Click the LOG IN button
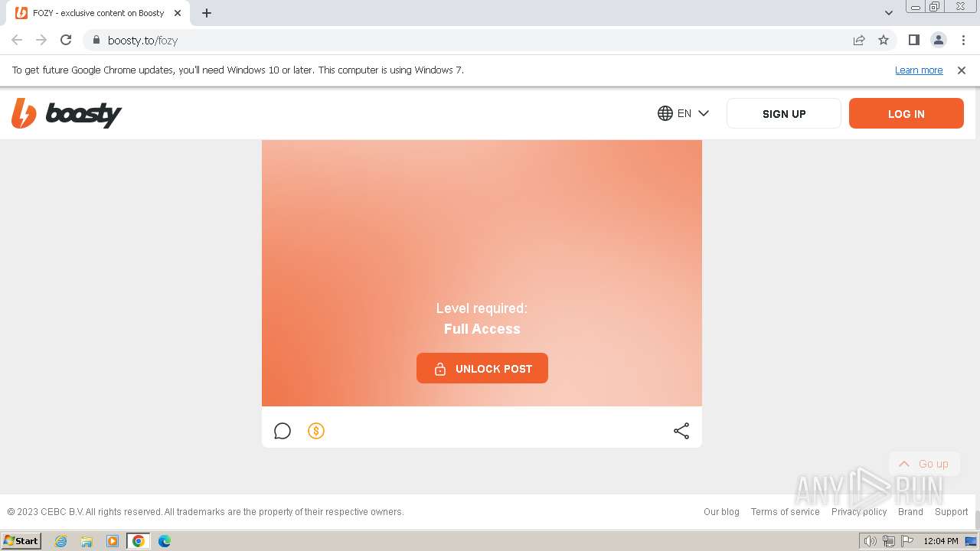 click(x=906, y=113)
